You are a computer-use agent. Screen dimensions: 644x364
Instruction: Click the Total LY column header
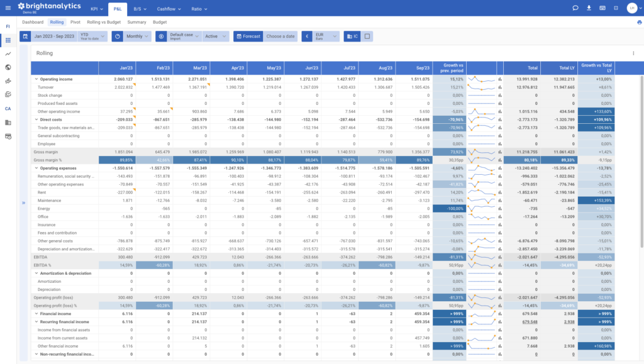click(x=559, y=68)
